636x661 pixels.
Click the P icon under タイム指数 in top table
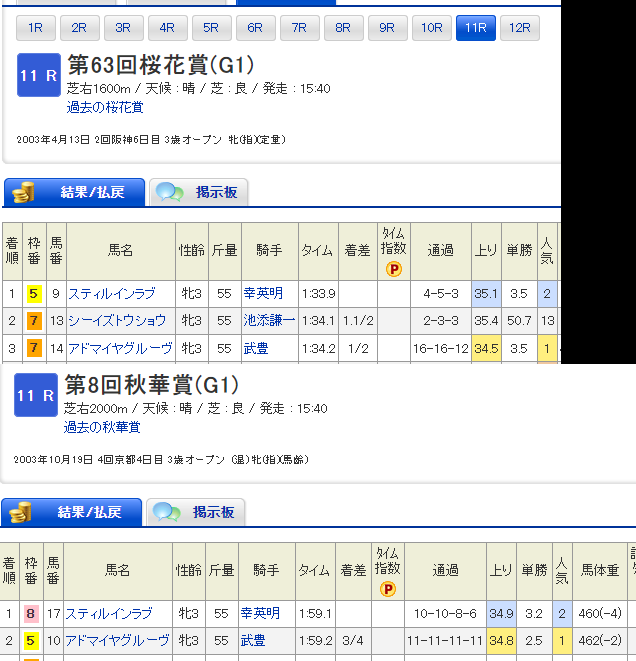(x=393, y=269)
